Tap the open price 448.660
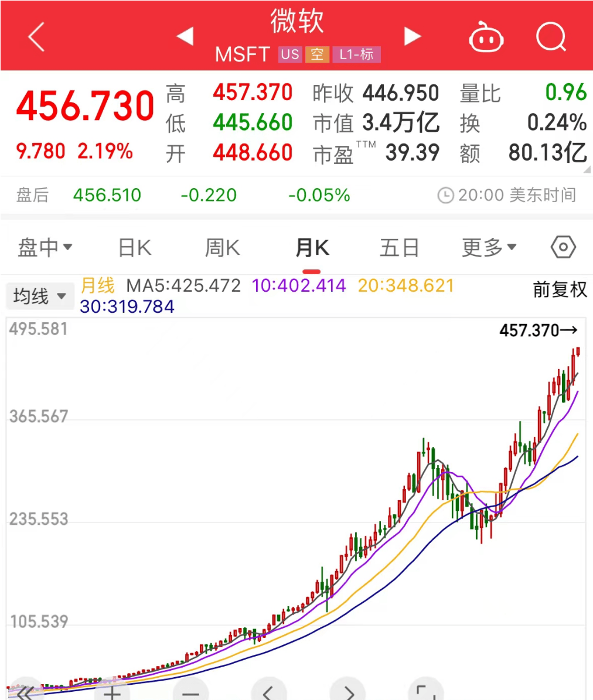The image size is (593, 700). pos(253,153)
